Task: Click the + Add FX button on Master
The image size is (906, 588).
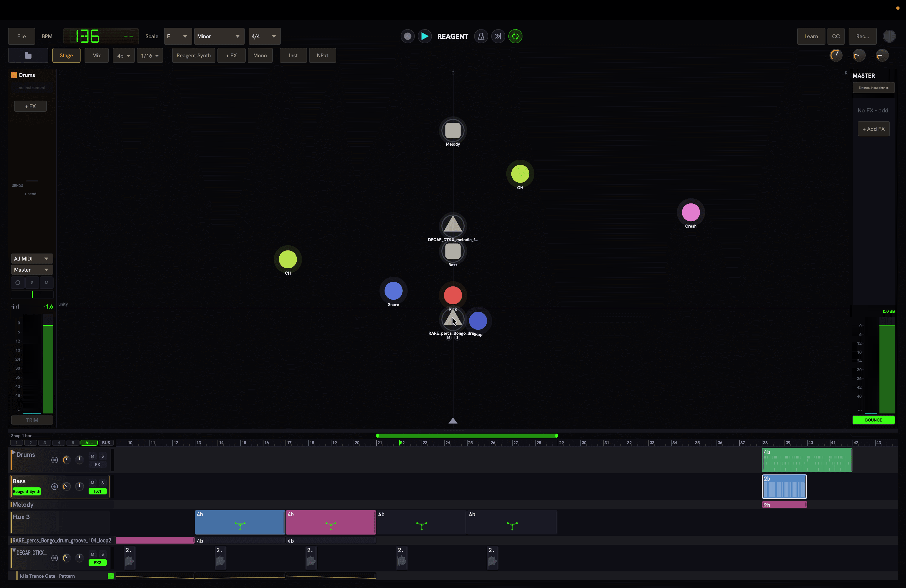Action: click(873, 129)
